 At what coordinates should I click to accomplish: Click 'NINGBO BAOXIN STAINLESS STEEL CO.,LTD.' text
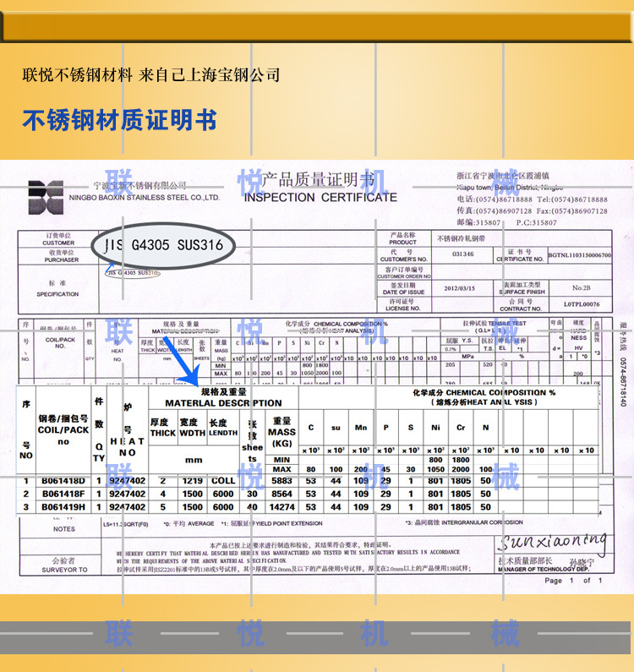(x=145, y=198)
